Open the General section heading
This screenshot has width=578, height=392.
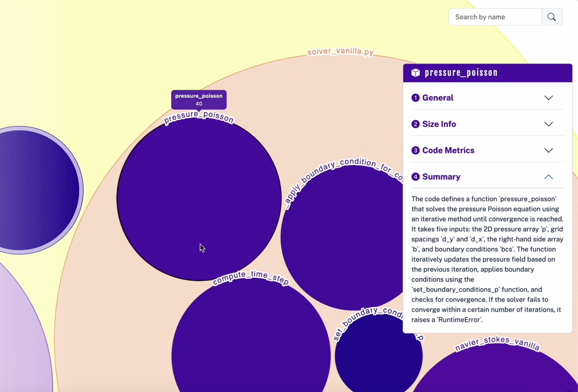438,98
